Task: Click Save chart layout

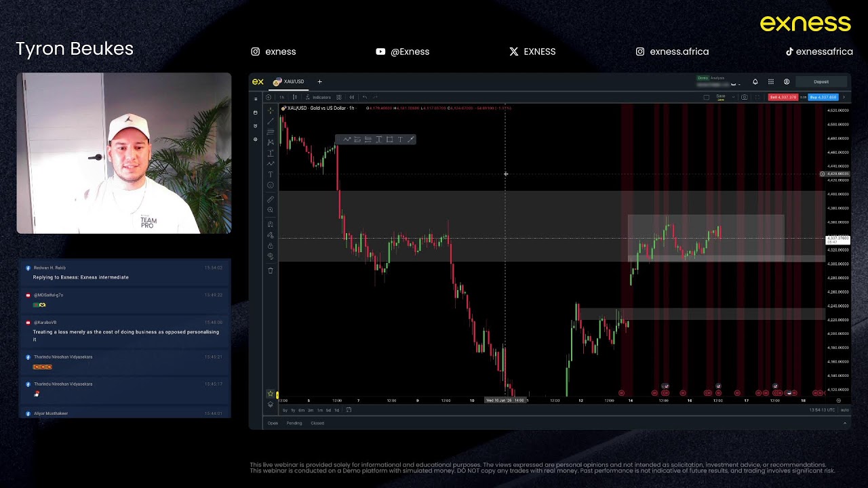Action: 721,97
